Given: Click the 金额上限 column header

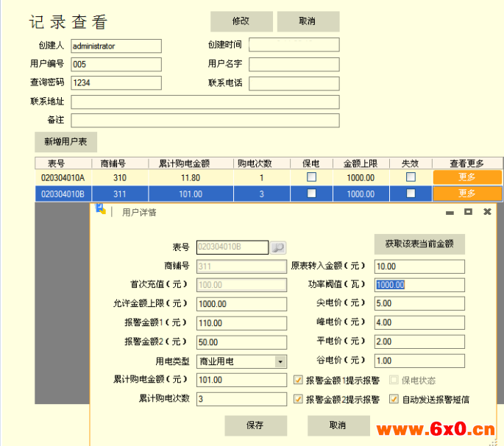Looking at the screenshot, I should pyautogui.click(x=361, y=163).
